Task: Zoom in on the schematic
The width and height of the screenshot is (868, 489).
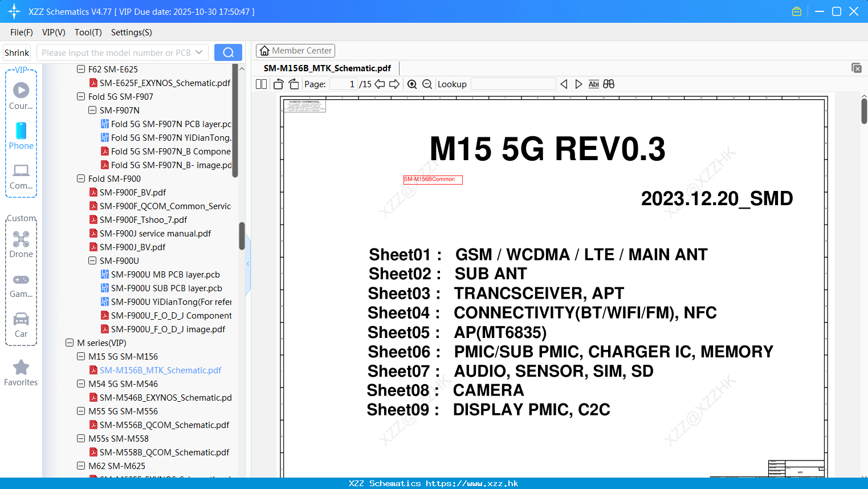Action: (412, 84)
